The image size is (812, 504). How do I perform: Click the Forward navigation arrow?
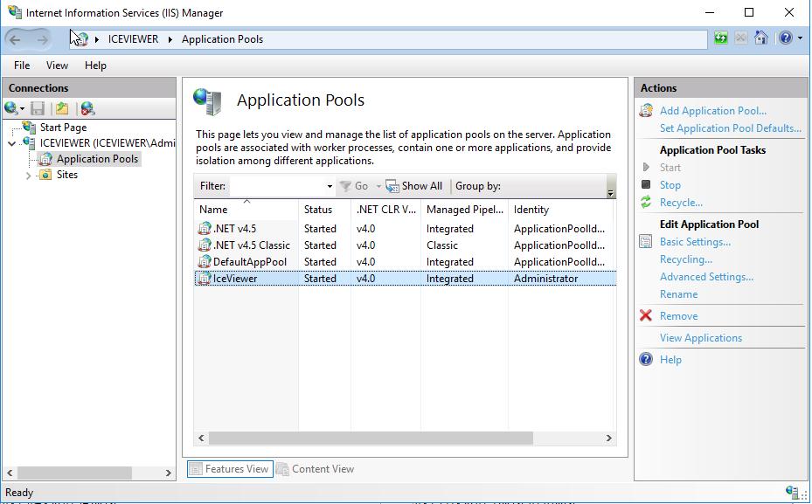point(43,39)
